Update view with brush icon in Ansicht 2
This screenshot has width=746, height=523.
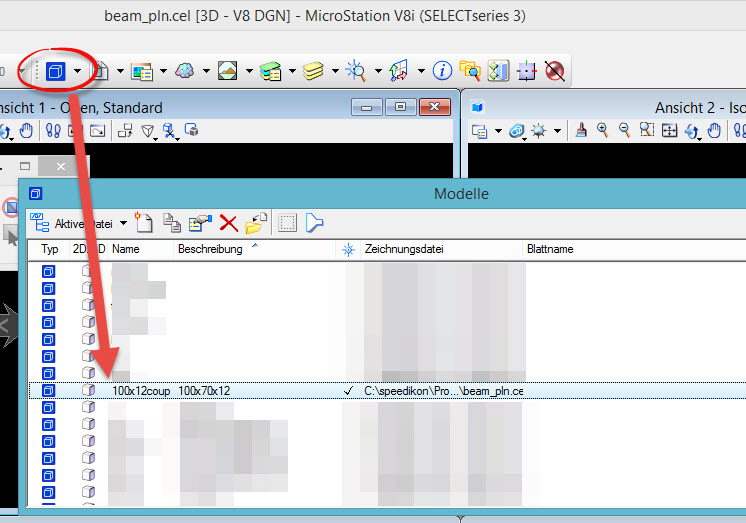click(x=581, y=130)
